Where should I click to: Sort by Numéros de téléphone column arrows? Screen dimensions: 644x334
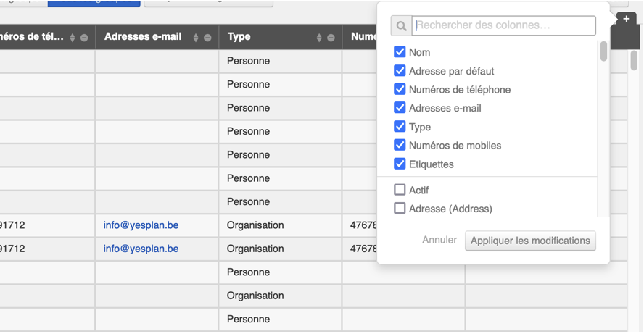[x=73, y=38]
